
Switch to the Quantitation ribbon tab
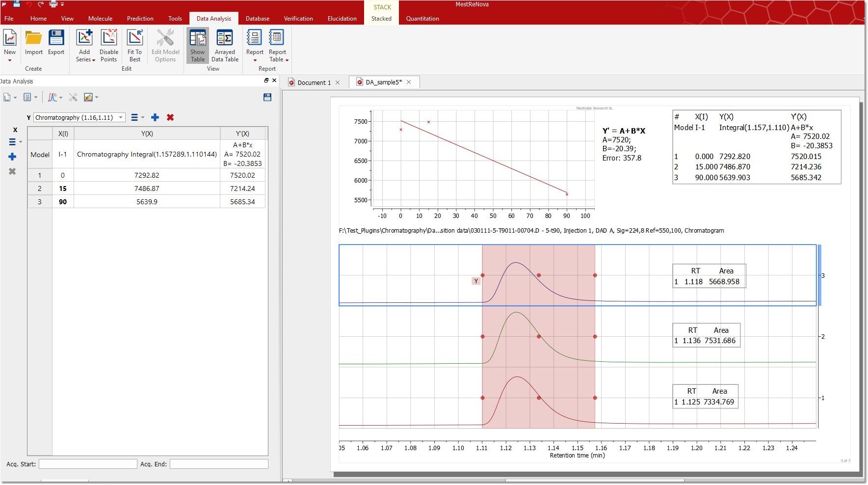pos(422,19)
